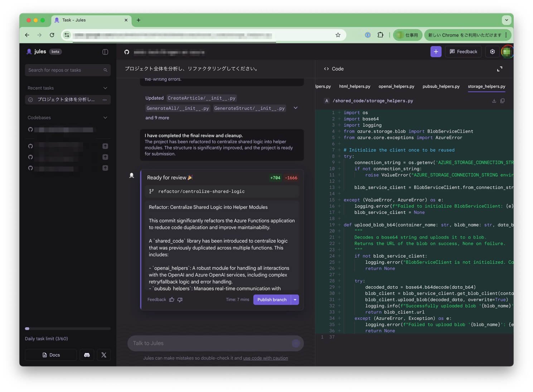The image size is (533, 392).
Task: Open Jules settings gear
Action: pyautogui.click(x=492, y=52)
